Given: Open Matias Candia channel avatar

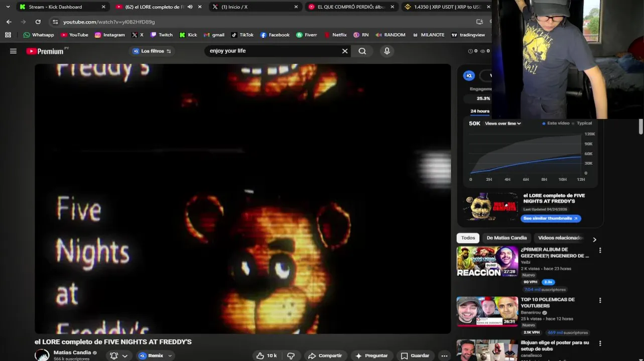Looking at the screenshot, I should [42, 355].
